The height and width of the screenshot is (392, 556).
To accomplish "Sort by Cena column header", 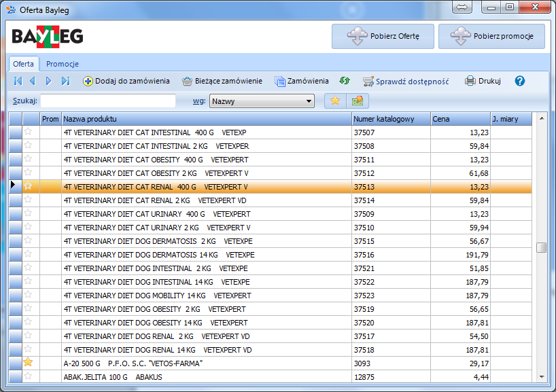I will (x=461, y=119).
